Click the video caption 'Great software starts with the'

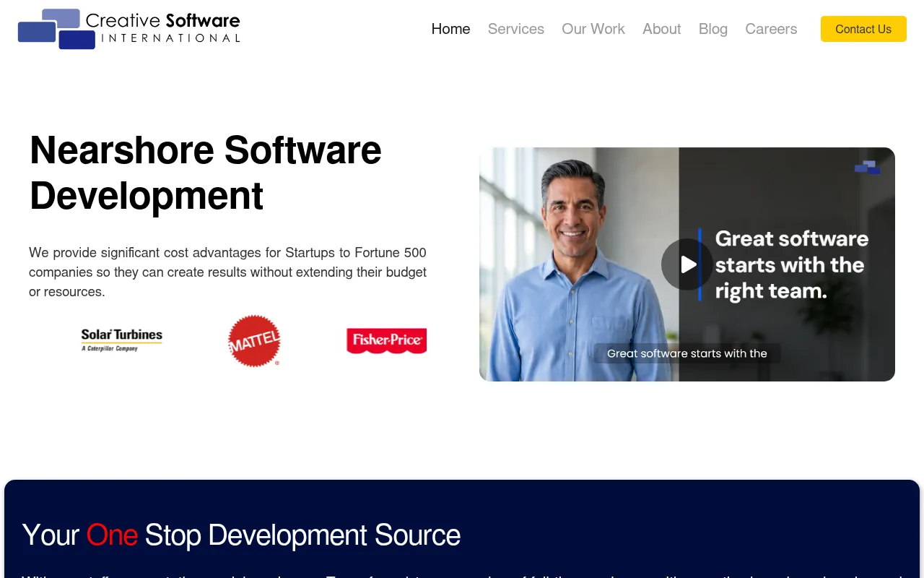click(687, 353)
